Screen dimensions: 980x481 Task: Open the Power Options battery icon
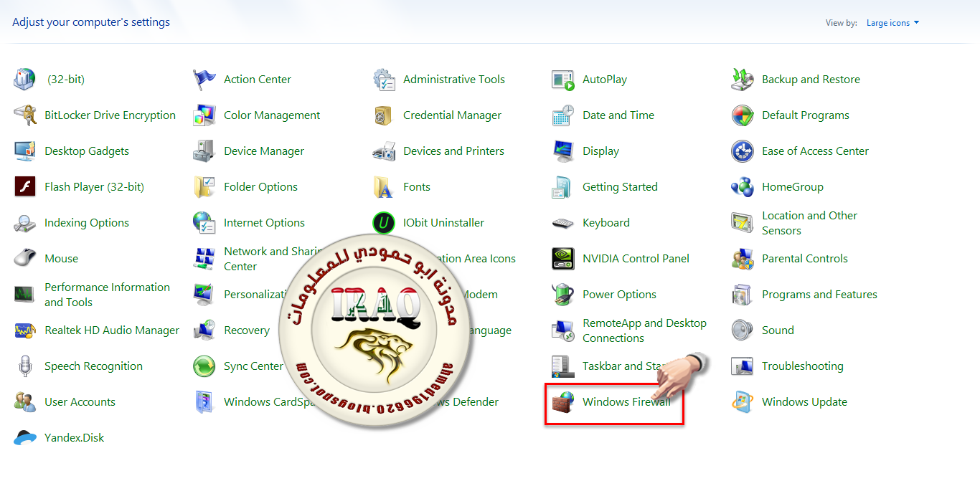coord(563,295)
